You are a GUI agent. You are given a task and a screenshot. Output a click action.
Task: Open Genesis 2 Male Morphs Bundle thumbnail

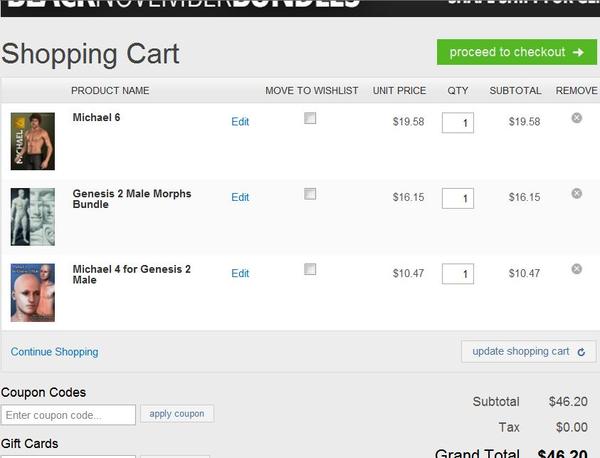pyautogui.click(x=33, y=217)
